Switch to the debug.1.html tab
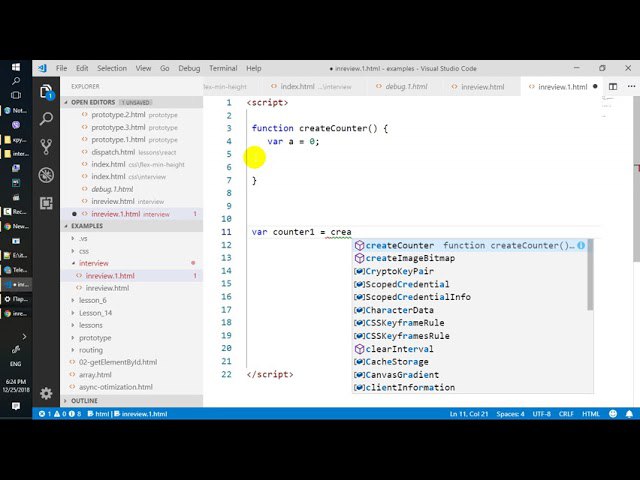This screenshot has width=640, height=480. point(402,87)
